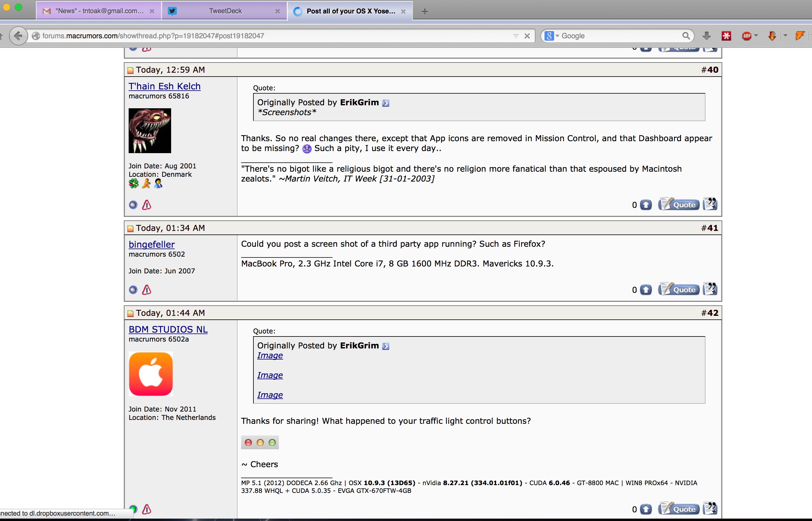
Task: Click BDM STUDIOS NL online status icon
Action: click(133, 509)
